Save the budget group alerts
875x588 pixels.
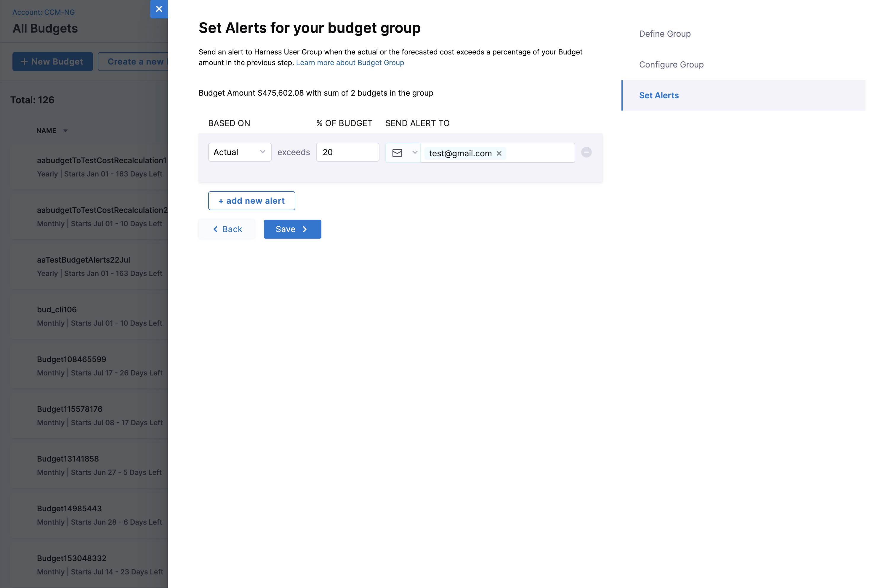pyautogui.click(x=292, y=229)
